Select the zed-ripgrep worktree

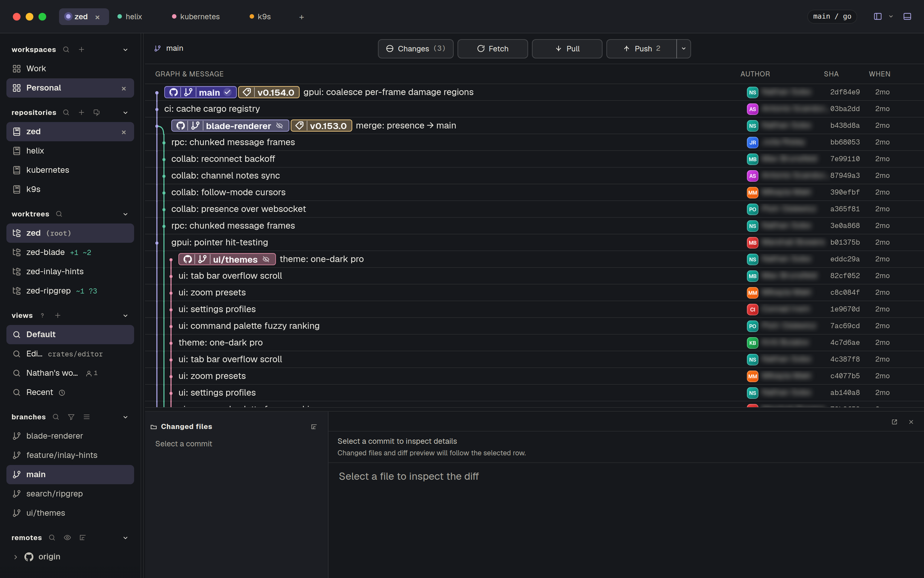(70, 291)
